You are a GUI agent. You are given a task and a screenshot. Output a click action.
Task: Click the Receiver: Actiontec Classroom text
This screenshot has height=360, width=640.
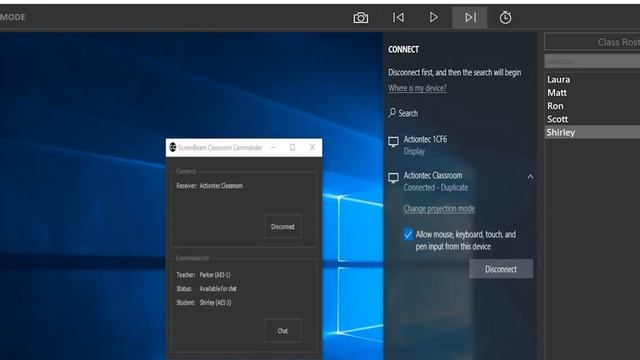pyautogui.click(x=209, y=186)
